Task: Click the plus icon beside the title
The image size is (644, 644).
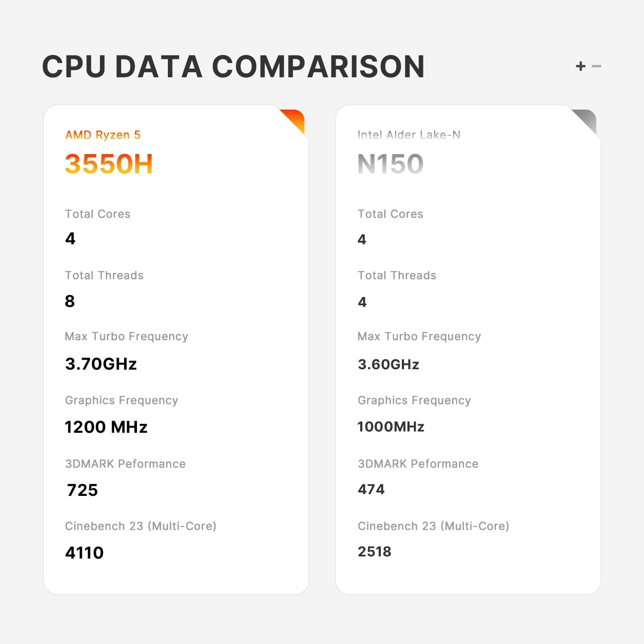Action: (x=580, y=66)
